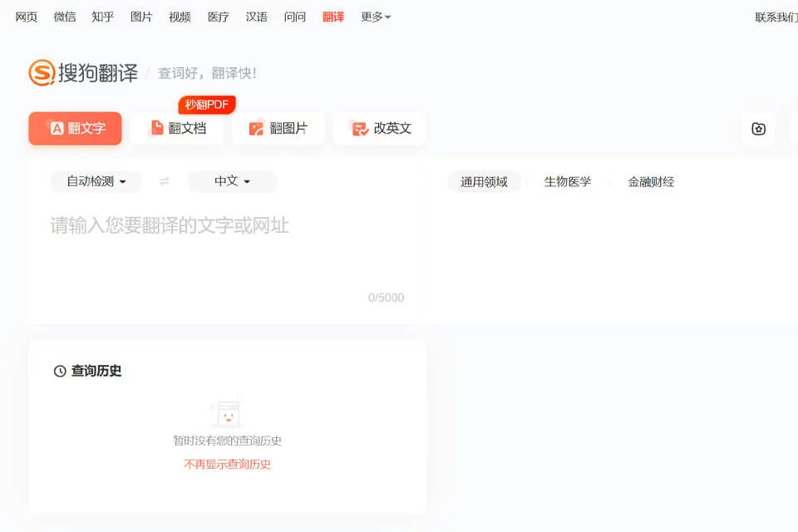
Task: Swap languages with the arrows icon
Action: point(164,181)
